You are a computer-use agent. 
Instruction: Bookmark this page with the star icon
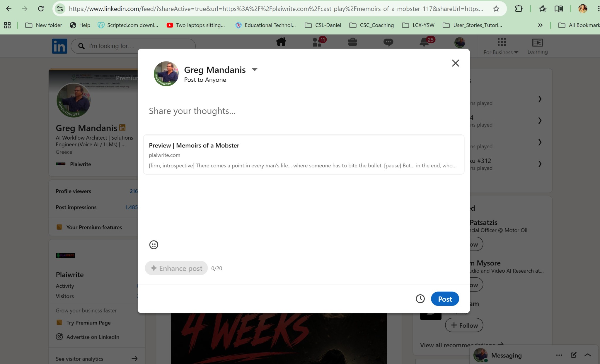click(x=496, y=9)
